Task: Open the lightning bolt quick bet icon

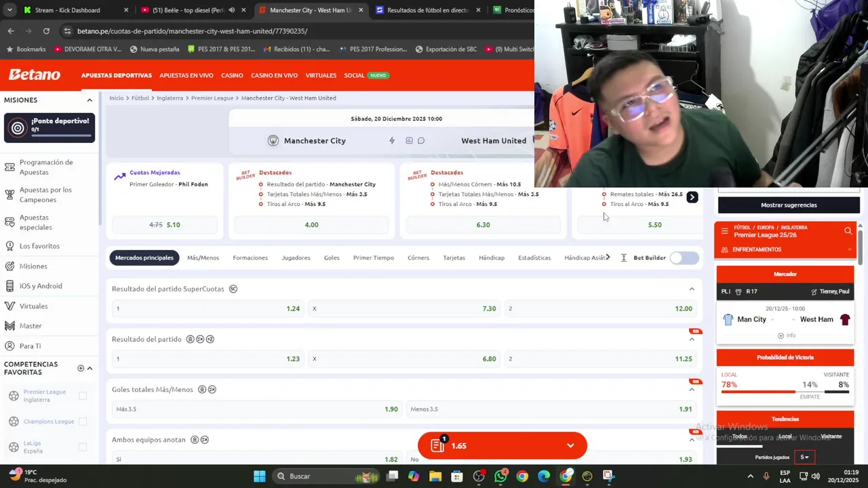Action: [x=392, y=140]
